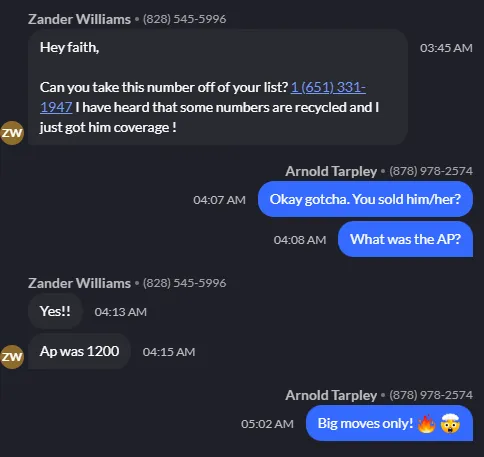
Task: Click the lower ZW avatar beside 'Ap was 1200'
Action: 12,357
